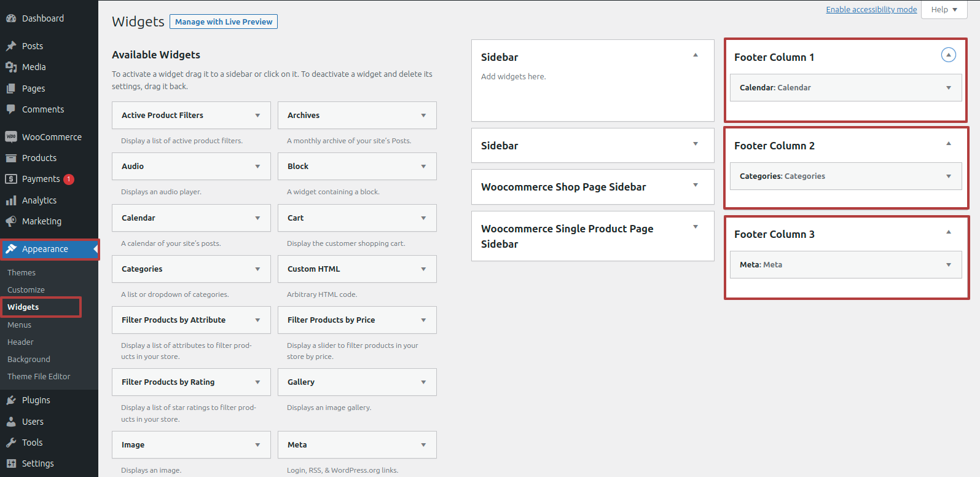Click the WooCommerce logo icon
This screenshot has width=980, height=477.
(11, 137)
